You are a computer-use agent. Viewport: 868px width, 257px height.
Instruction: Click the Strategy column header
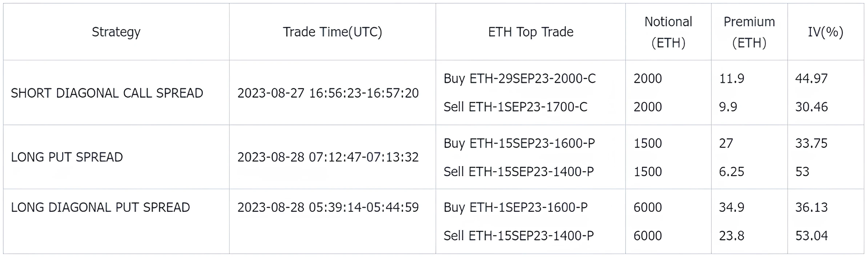coord(116,32)
